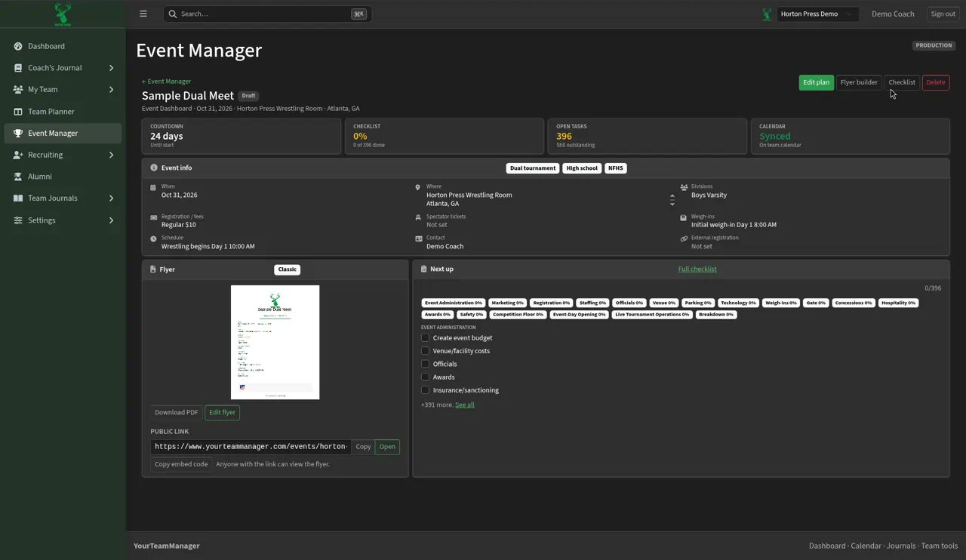The height and width of the screenshot is (560, 966).
Task: Open the Full checklist link
Action: click(697, 269)
